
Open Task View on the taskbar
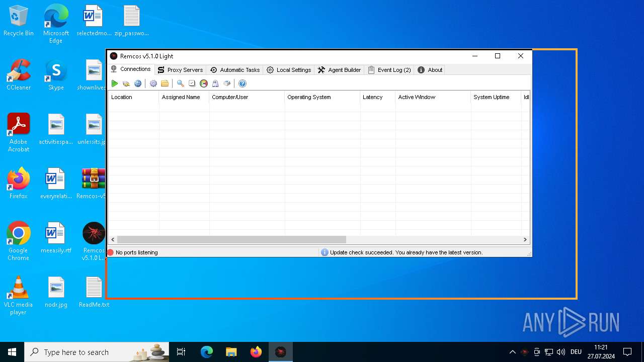coord(181,352)
